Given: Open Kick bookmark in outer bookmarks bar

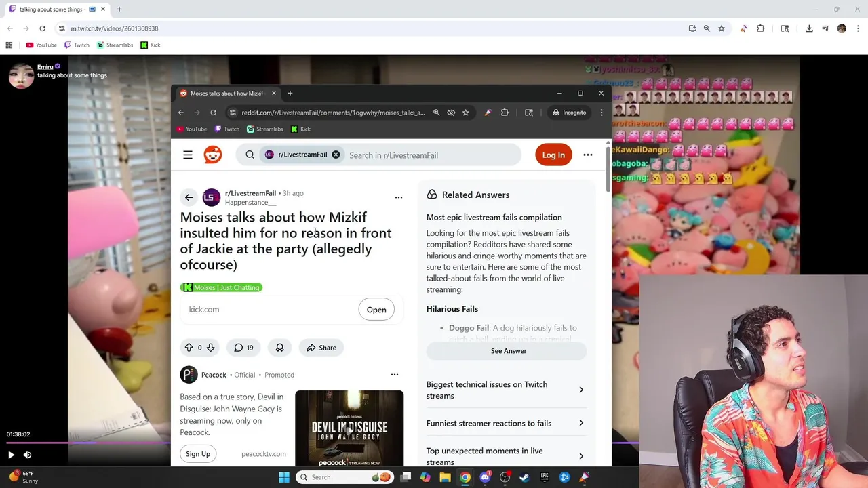Looking at the screenshot, I should pos(151,45).
